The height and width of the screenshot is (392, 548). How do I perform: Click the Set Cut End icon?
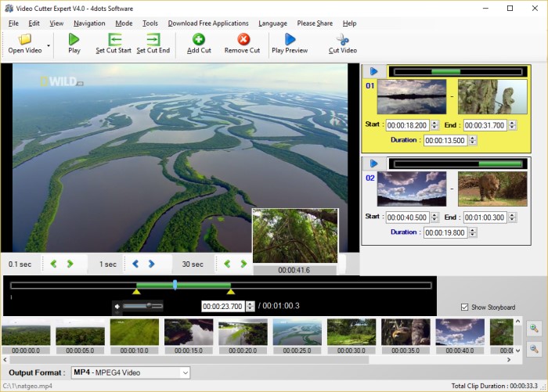[x=153, y=39]
